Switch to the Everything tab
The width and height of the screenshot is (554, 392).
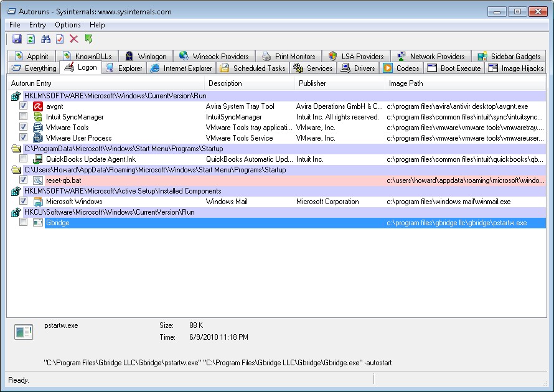34,68
